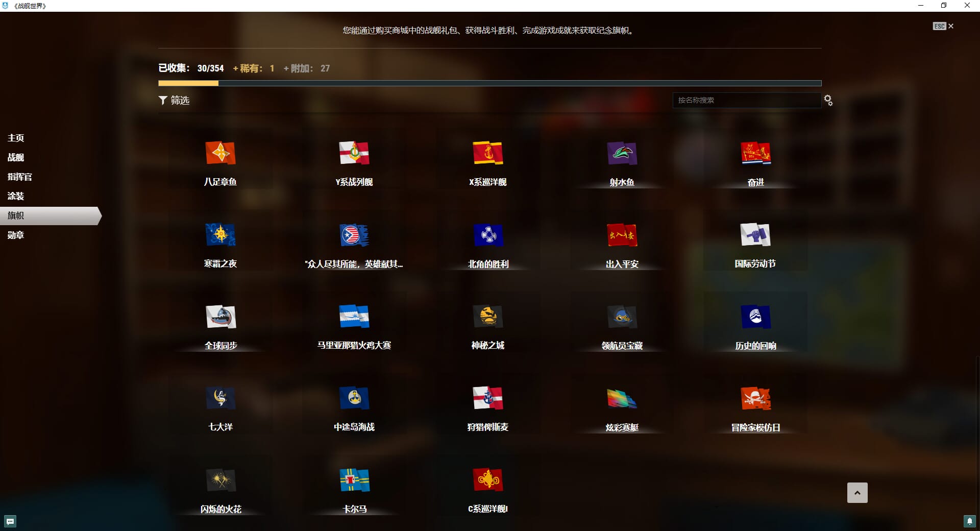
Task: Click the 中途岛海战 flag icon
Action: [354, 399]
